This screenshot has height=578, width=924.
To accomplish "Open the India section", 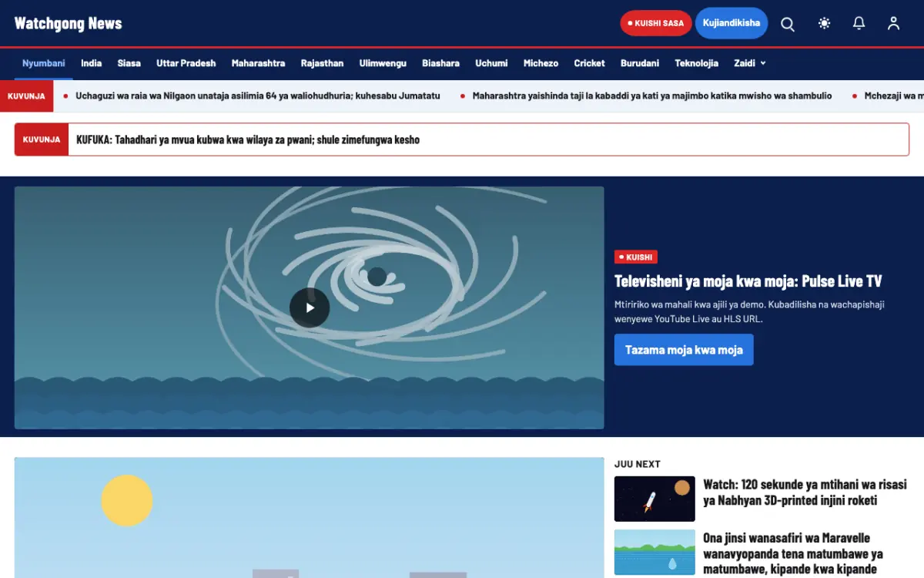I will click(x=92, y=63).
